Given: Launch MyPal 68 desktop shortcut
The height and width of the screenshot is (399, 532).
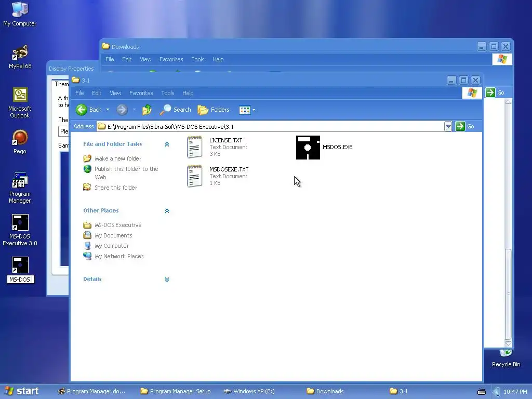Looking at the screenshot, I should pos(20,56).
